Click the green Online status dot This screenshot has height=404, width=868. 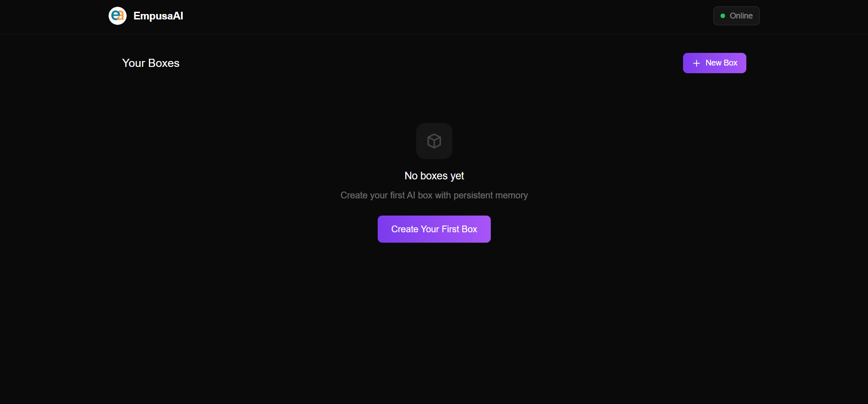click(723, 16)
